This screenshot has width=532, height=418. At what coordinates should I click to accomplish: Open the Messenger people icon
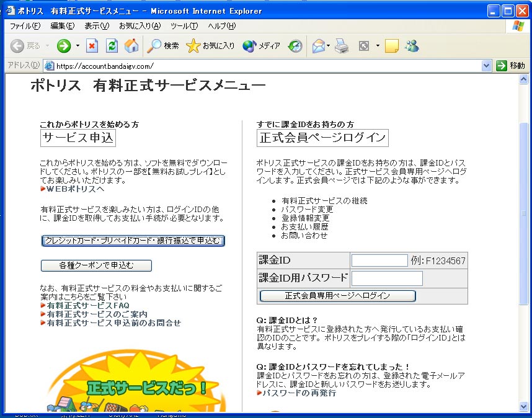point(412,46)
